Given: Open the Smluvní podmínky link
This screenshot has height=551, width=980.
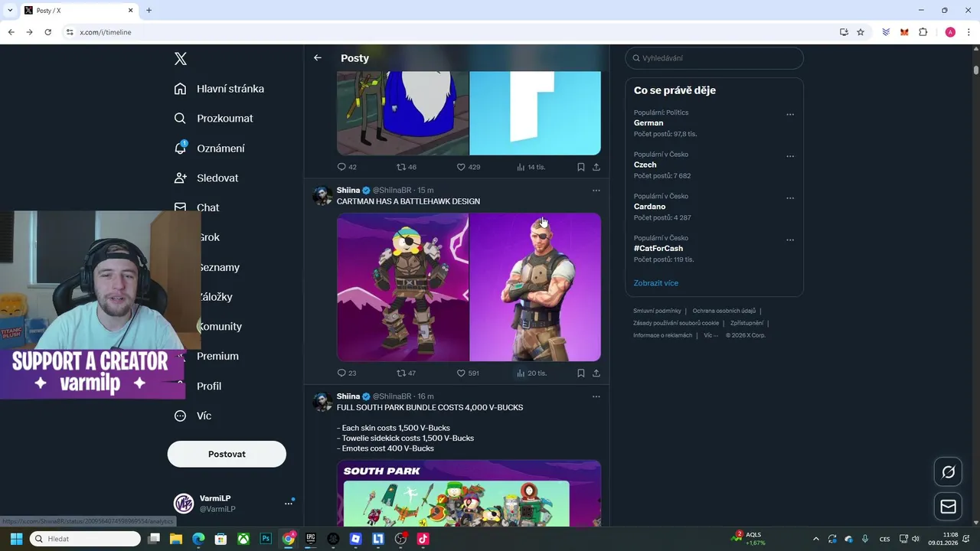Looking at the screenshot, I should click(657, 311).
